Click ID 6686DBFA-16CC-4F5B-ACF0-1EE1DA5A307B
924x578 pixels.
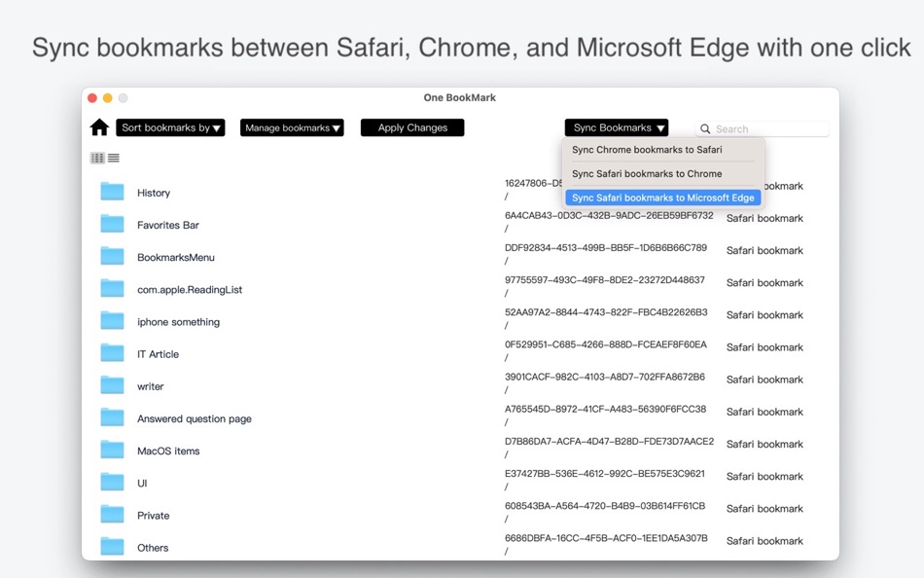tap(606, 538)
